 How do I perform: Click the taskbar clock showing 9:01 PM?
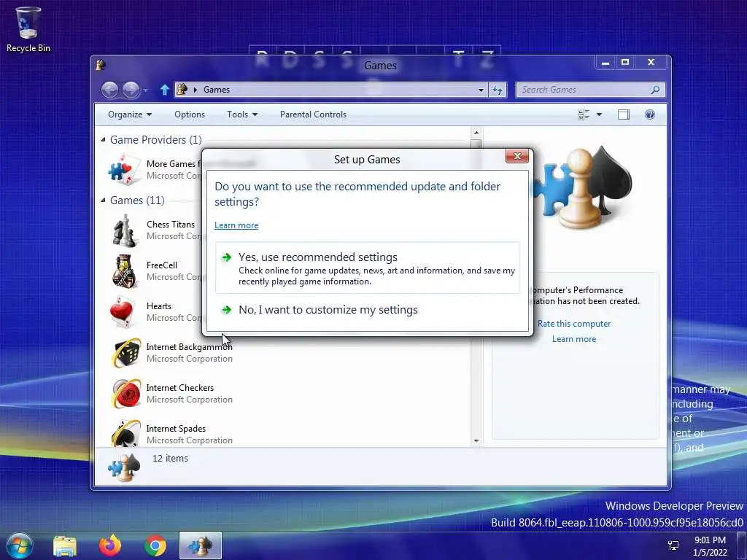[x=710, y=545]
